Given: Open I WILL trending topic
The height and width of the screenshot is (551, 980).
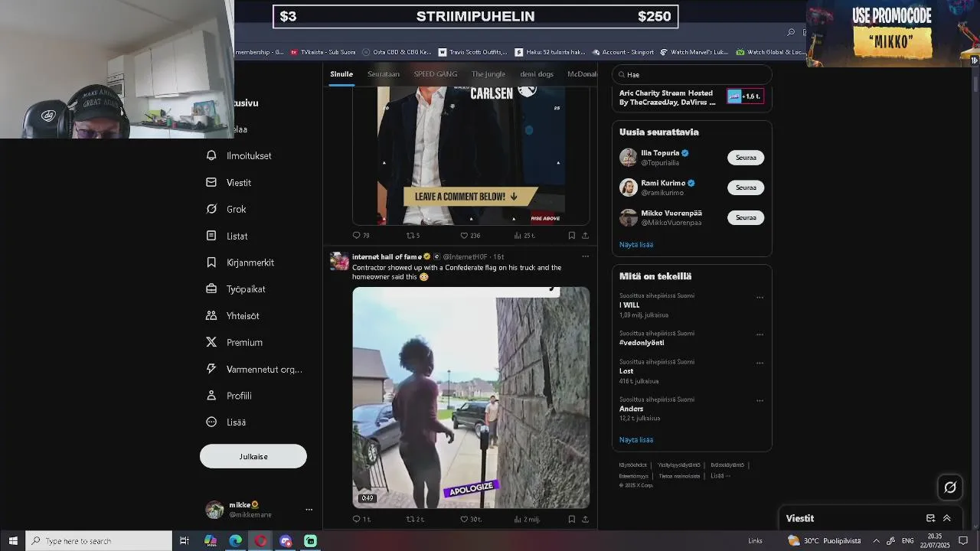Looking at the screenshot, I should pos(629,305).
